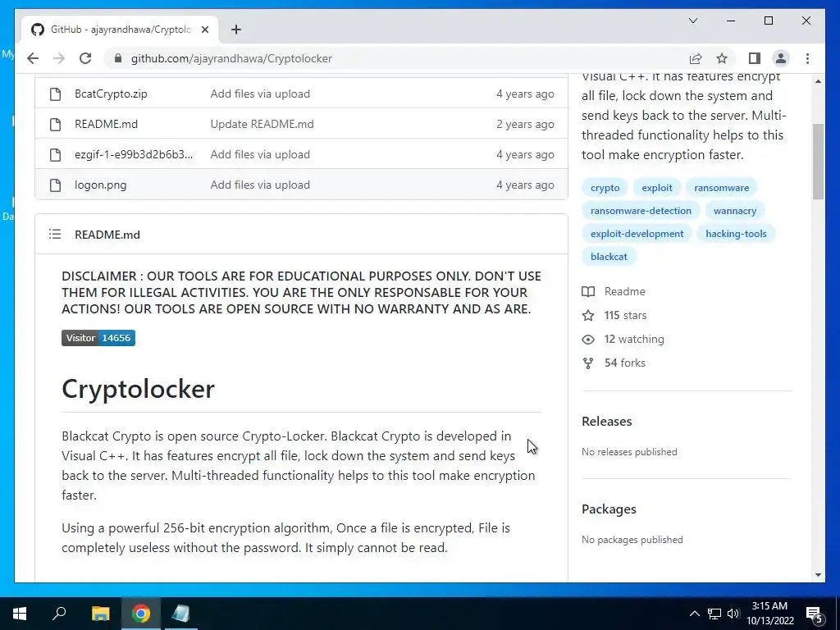Open the ezgif-1-e99b3d2b6b3 file
840x630 pixels.
pyautogui.click(x=134, y=155)
